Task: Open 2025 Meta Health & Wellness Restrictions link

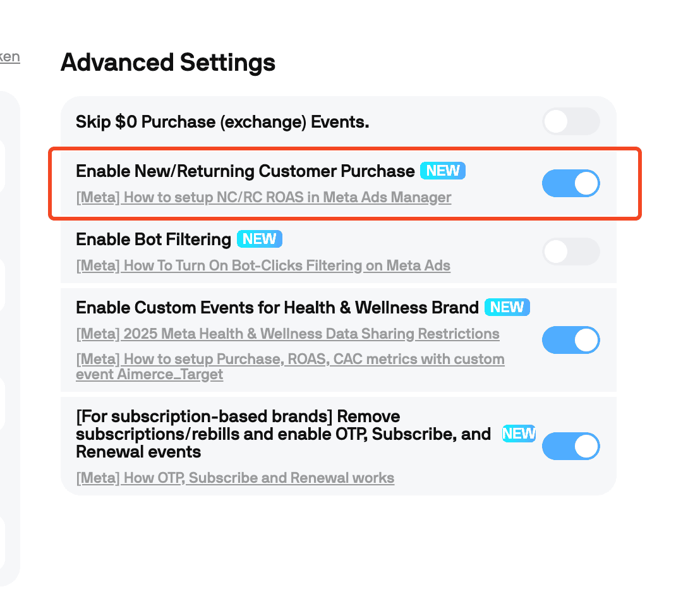Action: [287, 334]
